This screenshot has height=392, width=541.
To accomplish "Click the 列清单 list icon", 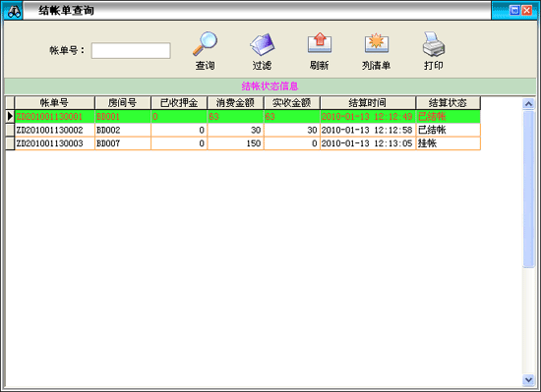I will [377, 43].
